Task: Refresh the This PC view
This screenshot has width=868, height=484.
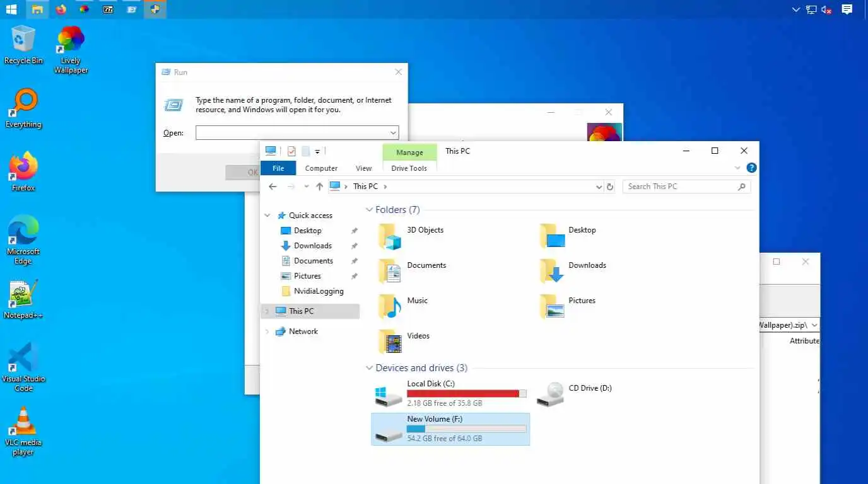Action: point(609,187)
